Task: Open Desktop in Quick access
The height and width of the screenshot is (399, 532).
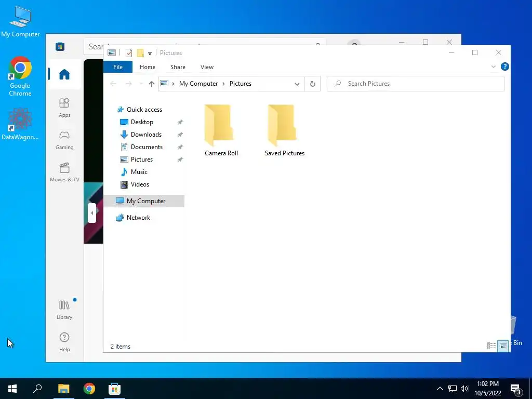Action: pyautogui.click(x=142, y=122)
